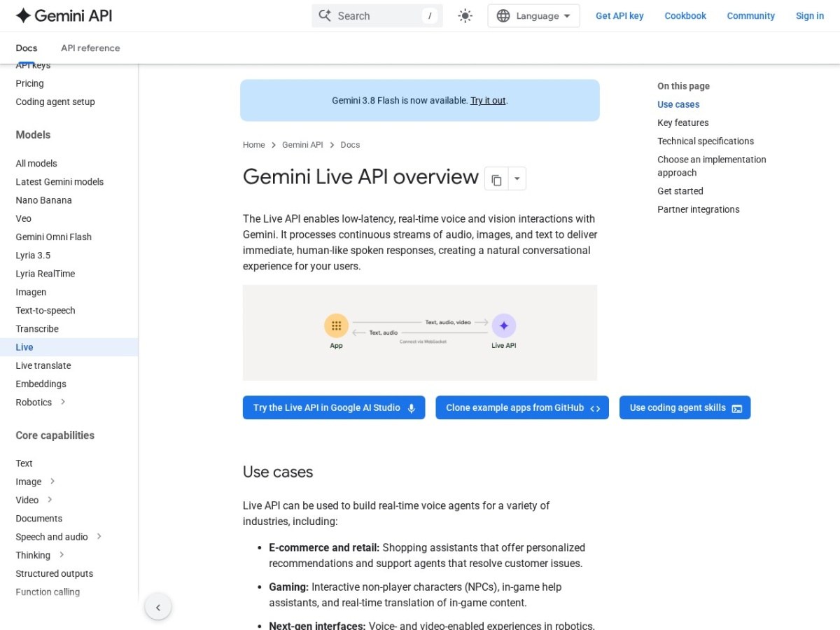Open Veo in sidebar
840x630 pixels.
click(x=23, y=218)
